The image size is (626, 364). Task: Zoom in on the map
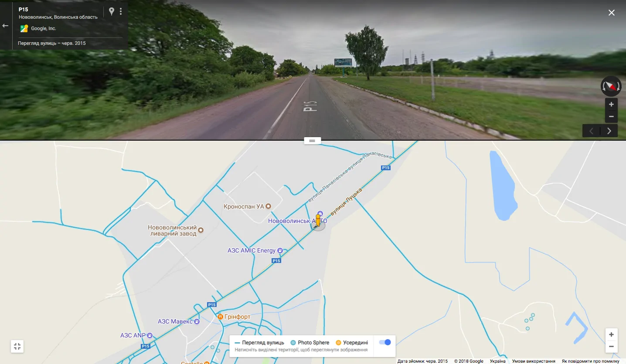[x=611, y=334]
